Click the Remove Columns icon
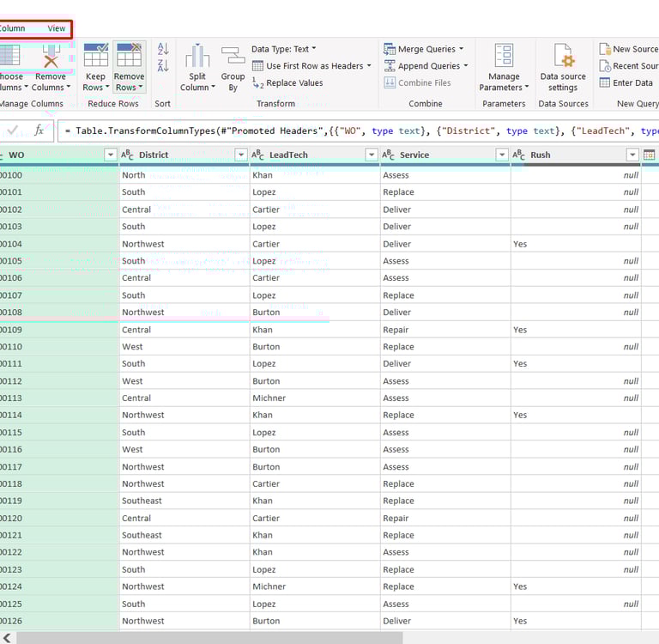 [x=51, y=58]
